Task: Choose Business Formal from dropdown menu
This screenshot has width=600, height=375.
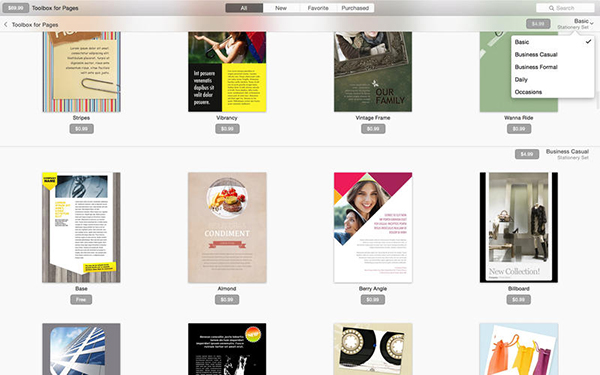Action: coord(553,67)
